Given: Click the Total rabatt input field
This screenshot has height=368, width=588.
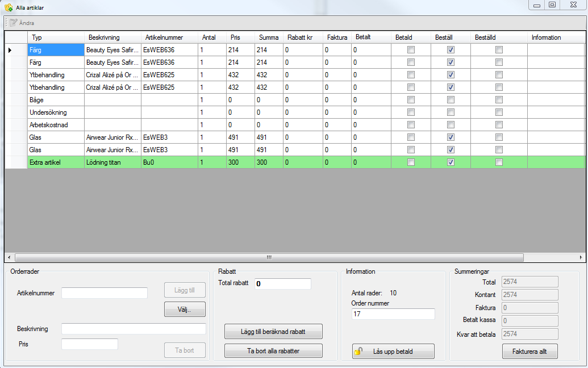Looking at the screenshot, I should (283, 284).
